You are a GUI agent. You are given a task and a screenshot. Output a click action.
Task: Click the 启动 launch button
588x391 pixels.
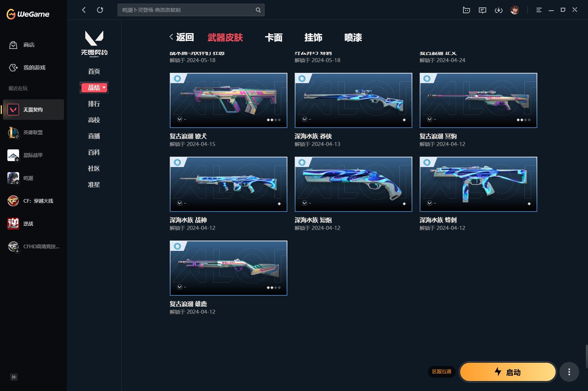pyautogui.click(x=508, y=372)
